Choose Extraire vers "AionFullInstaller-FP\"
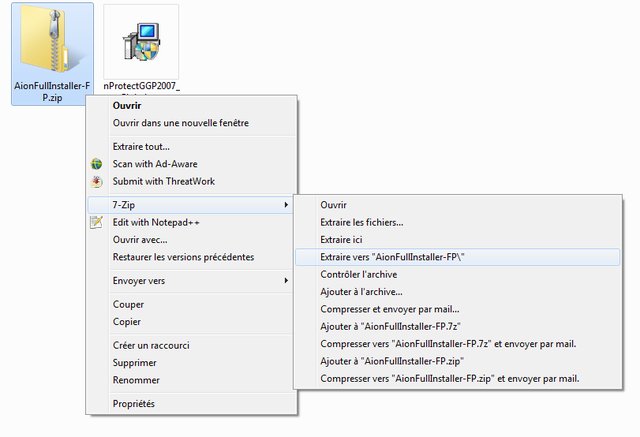The image size is (640, 437). pos(458,257)
